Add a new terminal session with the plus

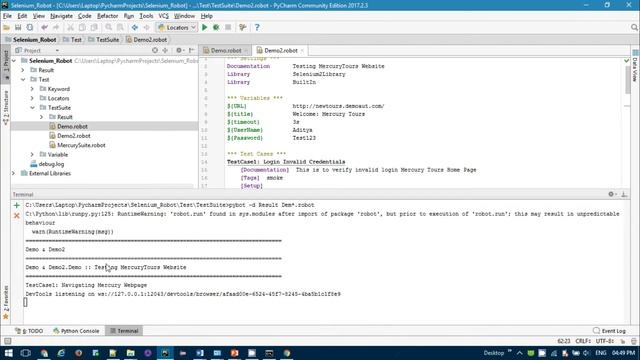[x=17, y=205]
